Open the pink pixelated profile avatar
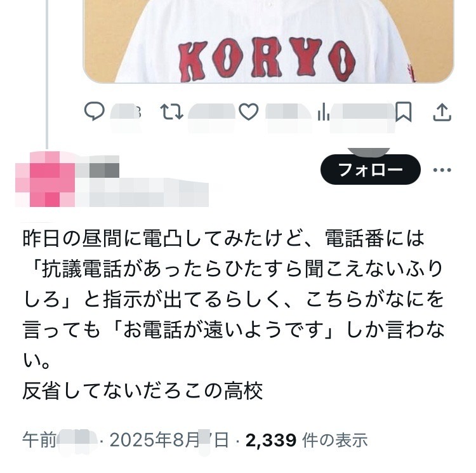This screenshot has width=476, height=473. pos(45,179)
